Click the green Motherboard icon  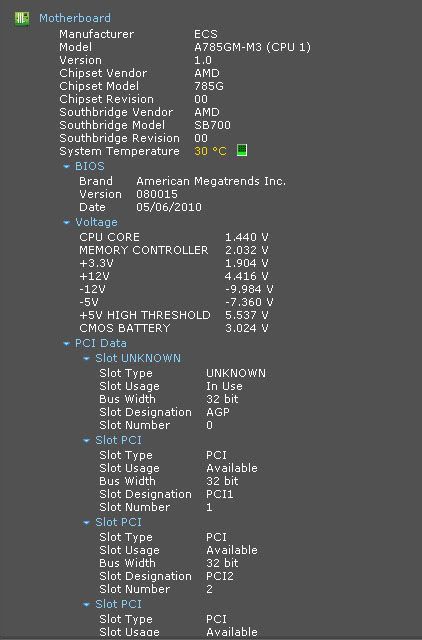22,18
